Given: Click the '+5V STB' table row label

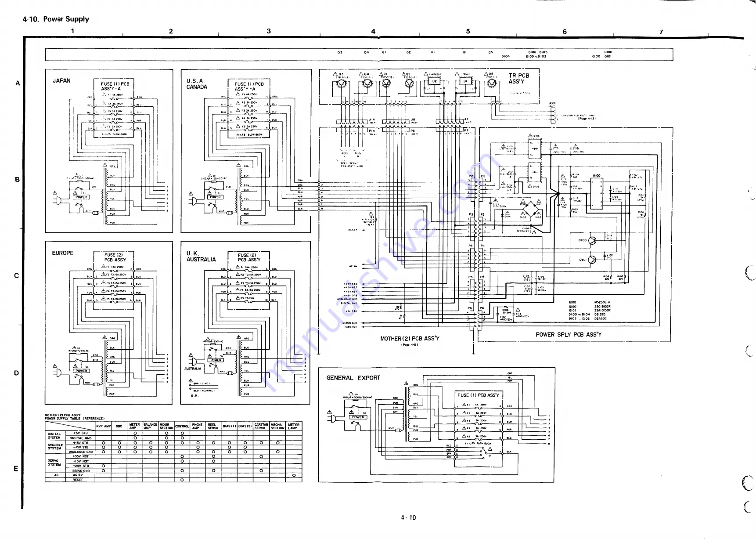Looking at the screenshot, I should (80, 433).
